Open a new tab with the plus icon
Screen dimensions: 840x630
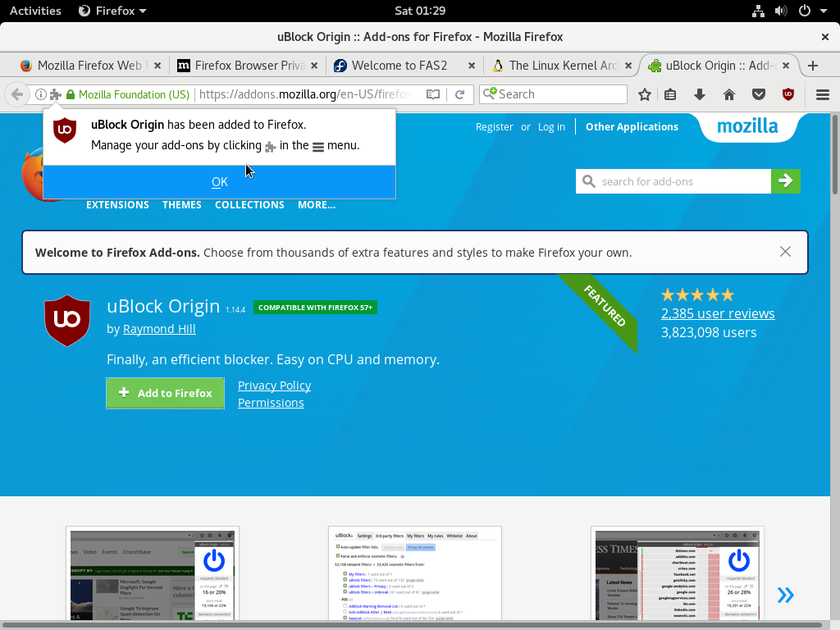click(x=813, y=66)
